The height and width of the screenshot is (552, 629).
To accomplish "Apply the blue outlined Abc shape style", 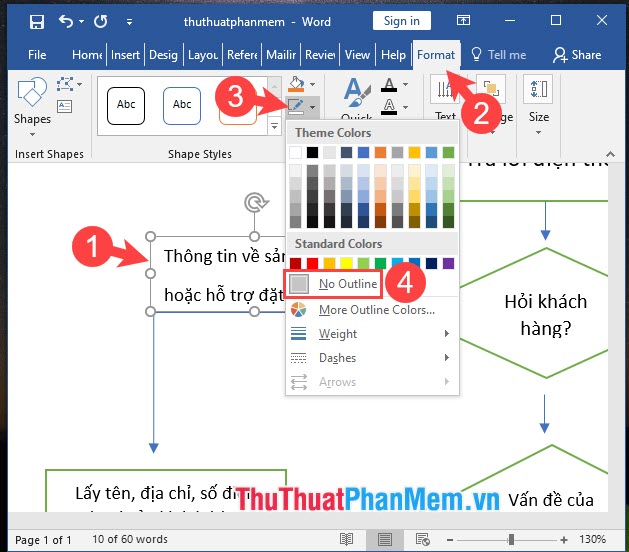I will pyautogui.click(x=182, y=106).
